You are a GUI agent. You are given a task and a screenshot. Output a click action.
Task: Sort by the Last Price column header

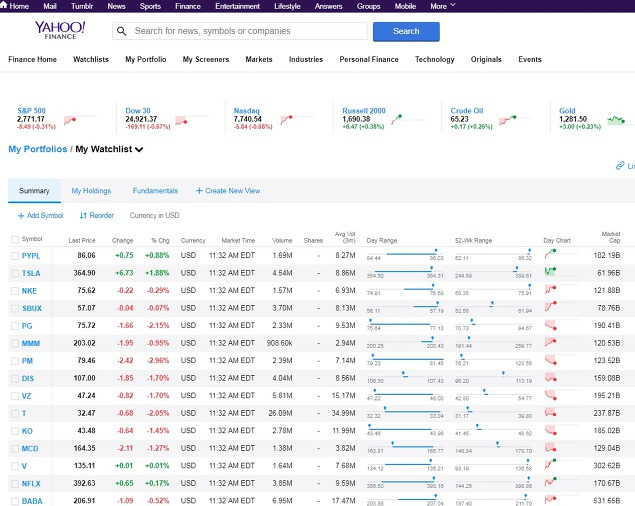(x=82, y=241)
